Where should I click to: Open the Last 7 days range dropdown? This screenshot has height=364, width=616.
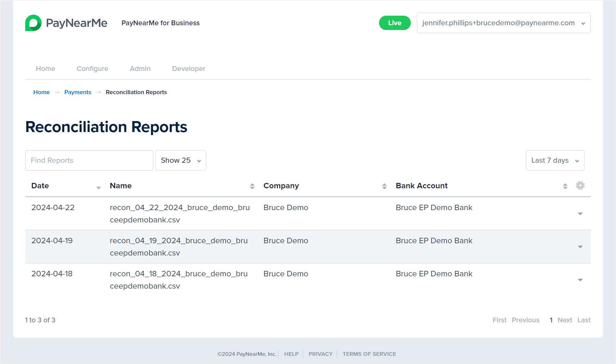[555, 160]
